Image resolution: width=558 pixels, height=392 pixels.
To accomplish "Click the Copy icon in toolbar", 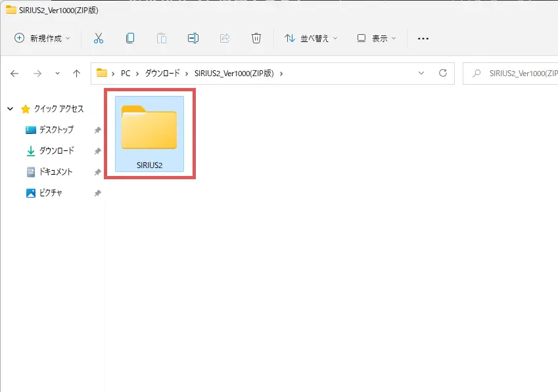I will tap(130, 38).
